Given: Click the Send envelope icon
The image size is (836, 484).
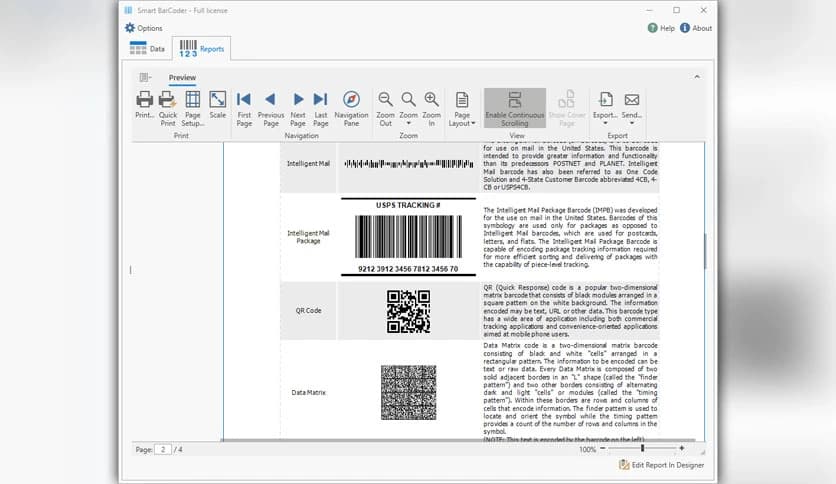Looking at the screenshot, I should coord(632,100).
